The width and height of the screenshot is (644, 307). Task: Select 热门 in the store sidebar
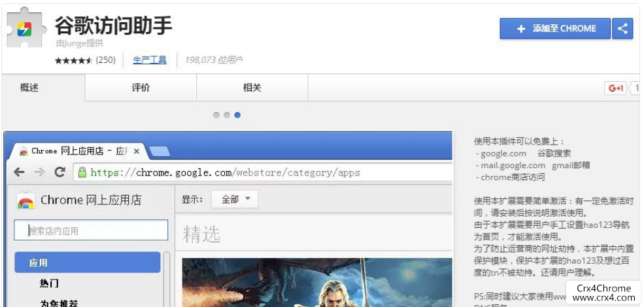pos(49,283)
